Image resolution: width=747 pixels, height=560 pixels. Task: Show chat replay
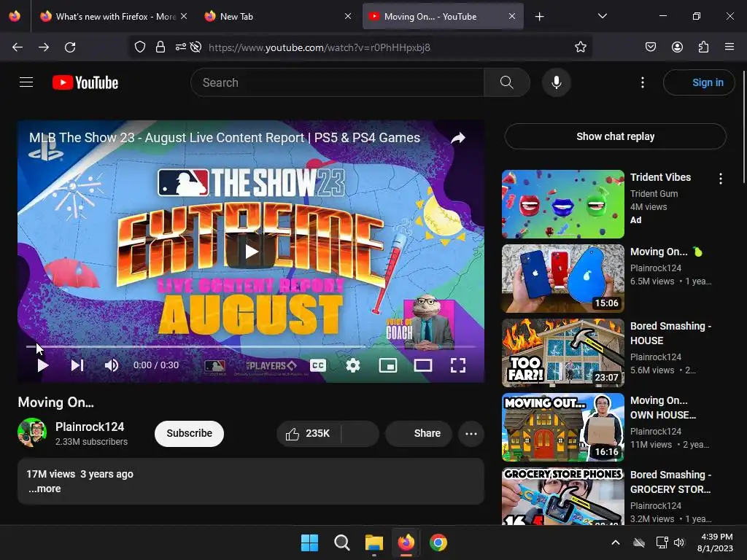(x=615, y=136)
